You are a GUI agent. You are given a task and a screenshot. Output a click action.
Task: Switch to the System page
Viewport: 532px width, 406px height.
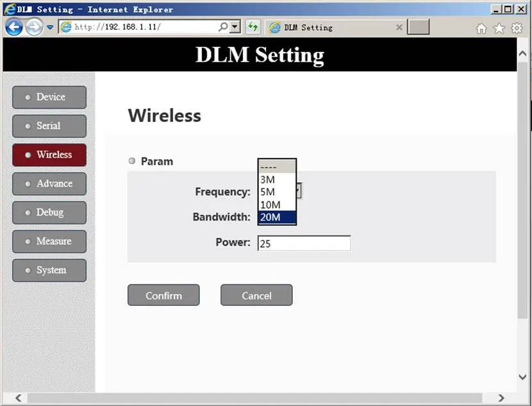tap(49, 271)
